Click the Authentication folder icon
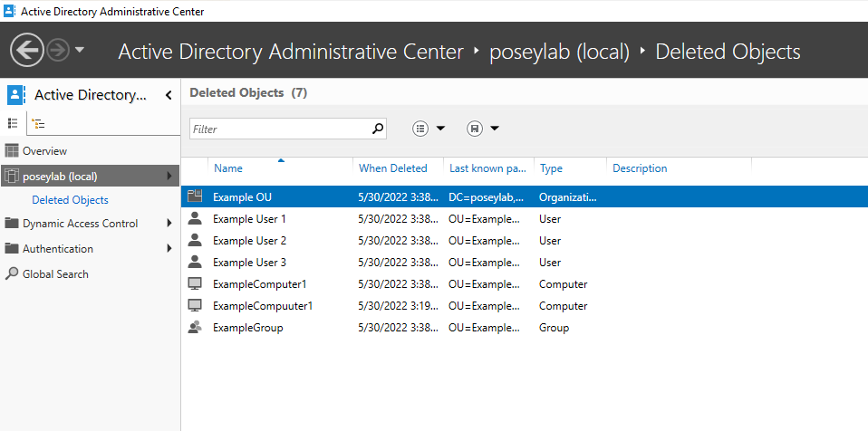This screenshot has width=868, height=431. coord(12,248)
